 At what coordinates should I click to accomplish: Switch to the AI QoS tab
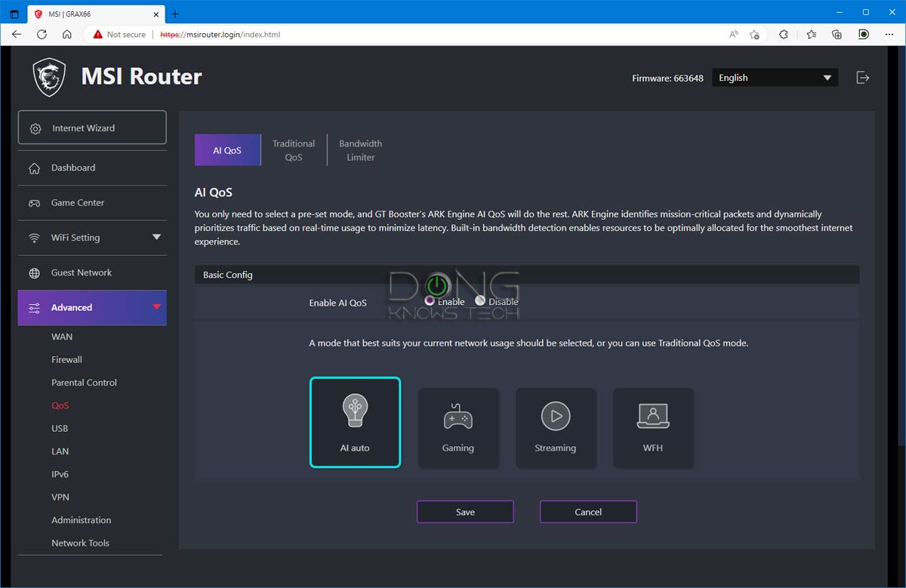click(227, 150)
